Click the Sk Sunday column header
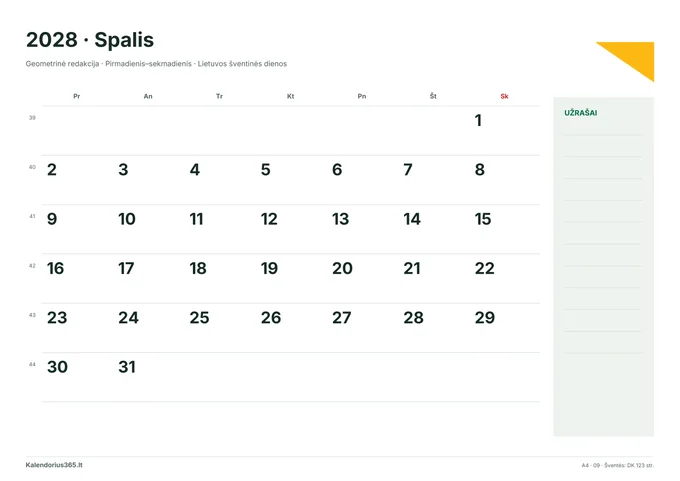Viewport: 680px width, 481px height. [x=504, y=96]
